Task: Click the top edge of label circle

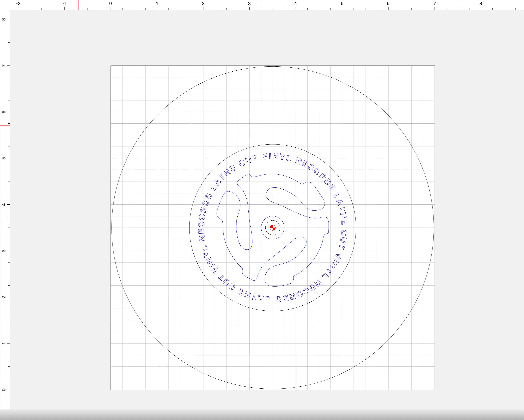Action: (x=272, y=144)
